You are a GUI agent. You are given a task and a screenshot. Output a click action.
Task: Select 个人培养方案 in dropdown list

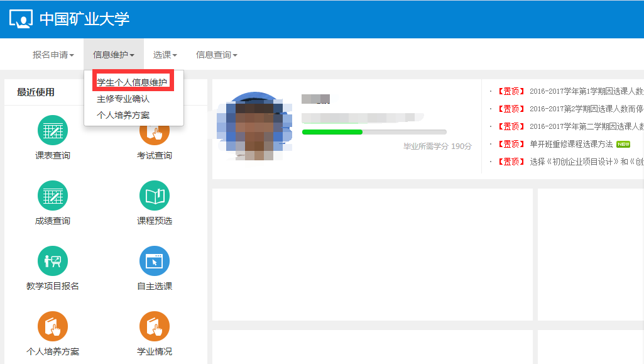123,115
